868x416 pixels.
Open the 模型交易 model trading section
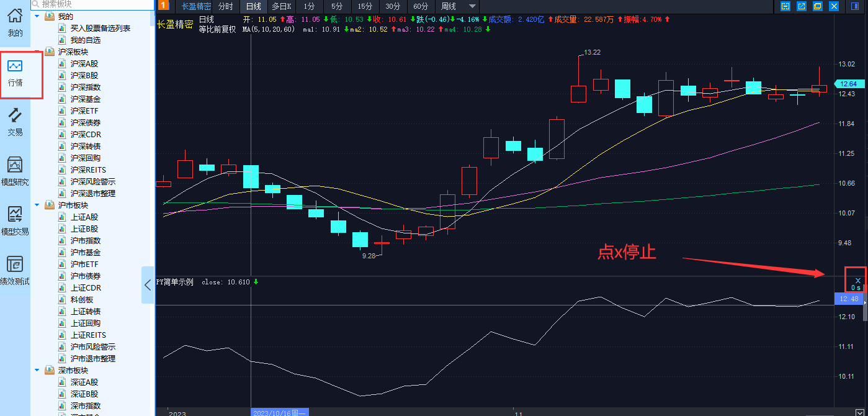pos(16,222)
